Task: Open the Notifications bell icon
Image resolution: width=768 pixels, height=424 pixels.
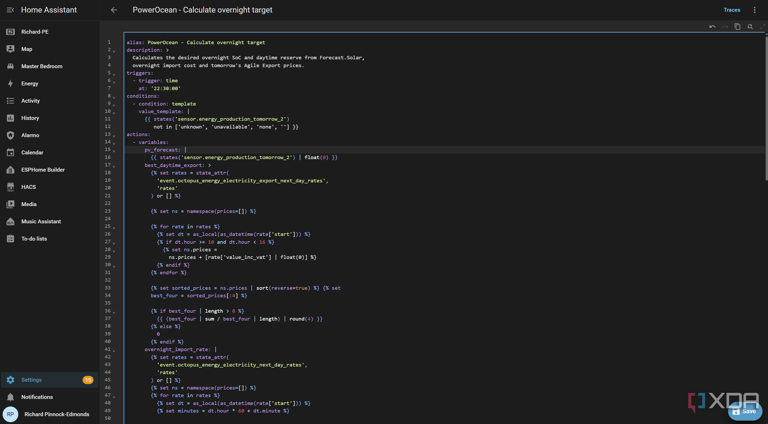Action: tap(10, 397)
